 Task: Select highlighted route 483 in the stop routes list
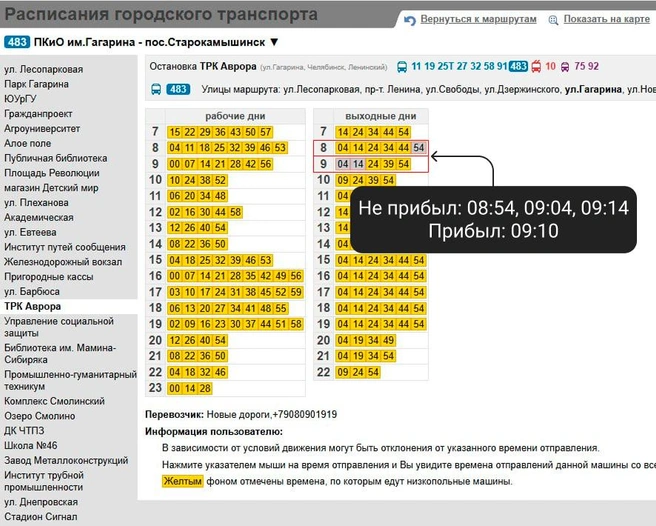518,66
